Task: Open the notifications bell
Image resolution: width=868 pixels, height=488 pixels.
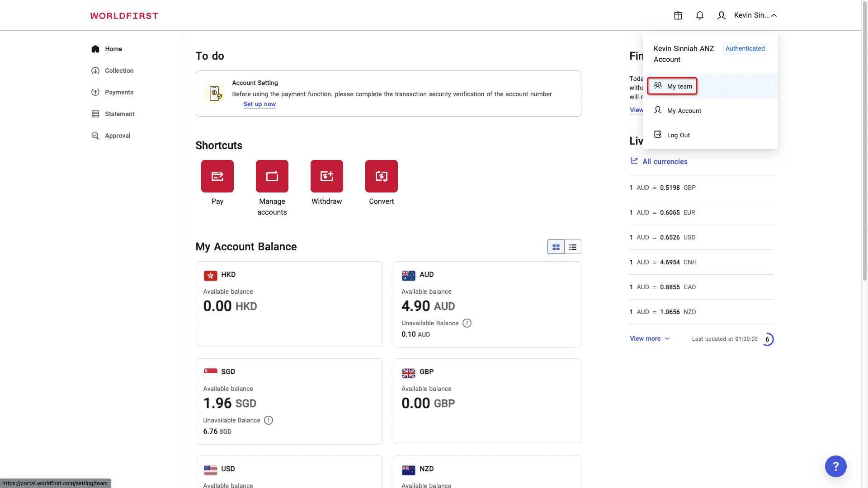Action: (x=699, y=15)
